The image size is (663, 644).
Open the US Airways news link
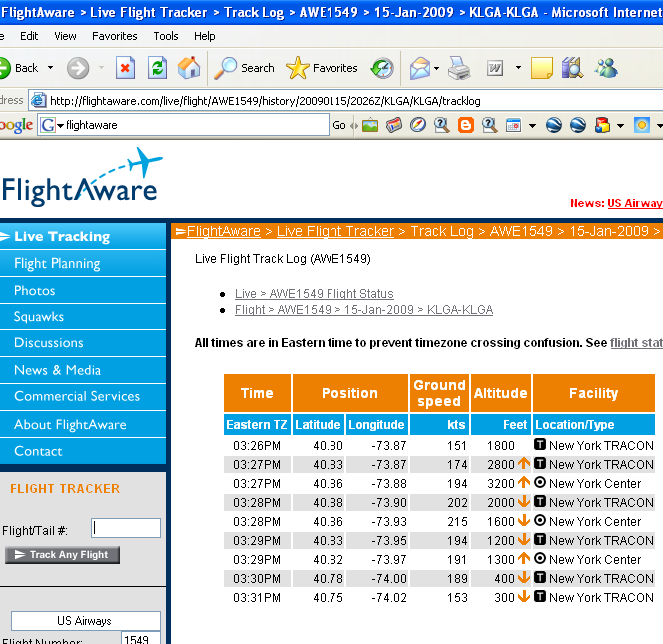point(635,203)
